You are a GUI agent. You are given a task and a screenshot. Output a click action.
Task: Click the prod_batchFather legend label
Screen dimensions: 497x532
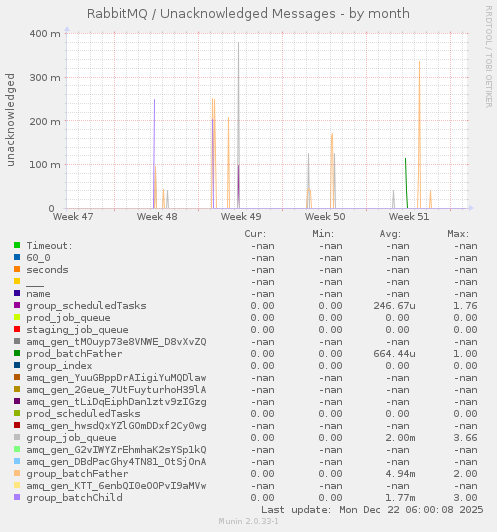click(74, 354)
